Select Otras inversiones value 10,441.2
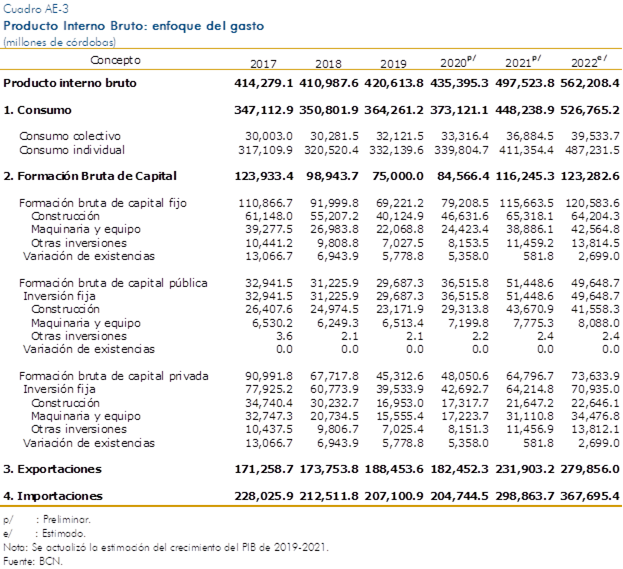Viewport: 623px width, 569px height. click(269, 243)
